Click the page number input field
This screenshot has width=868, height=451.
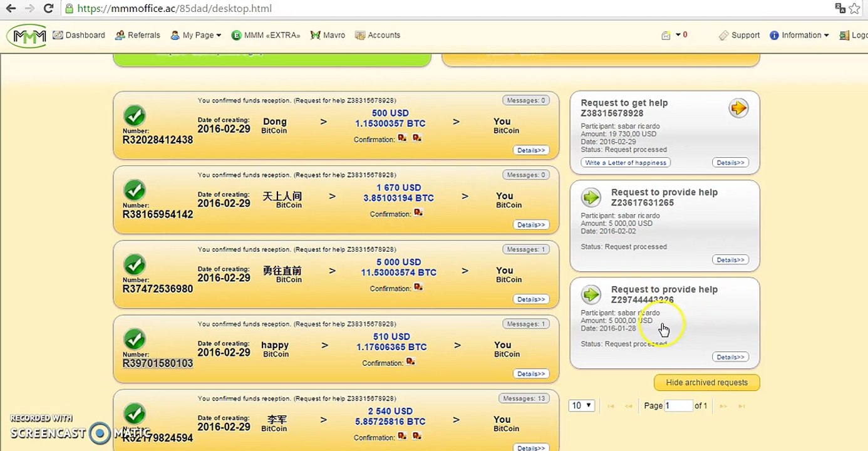(678, 405)
